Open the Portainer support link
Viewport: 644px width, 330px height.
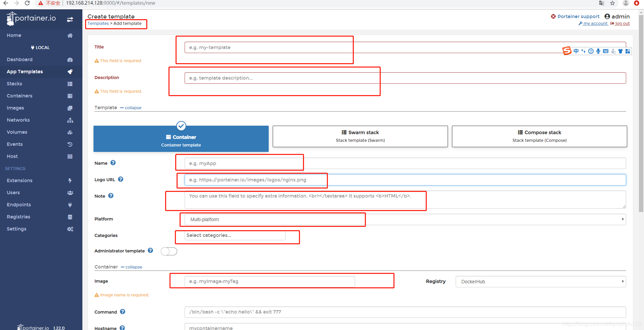575,16
